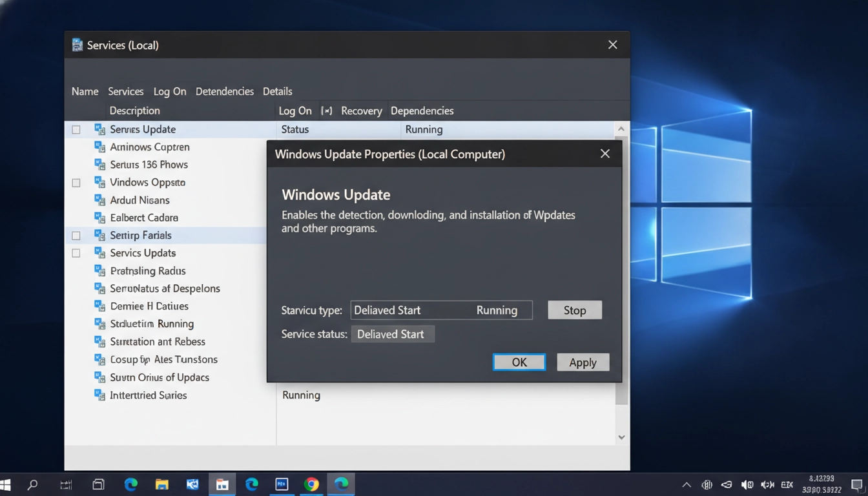Click the icon beside Cosup tıp Ates Tunsions
The image size is (868, 496).
pyautogui.click(x=99, y=359)
